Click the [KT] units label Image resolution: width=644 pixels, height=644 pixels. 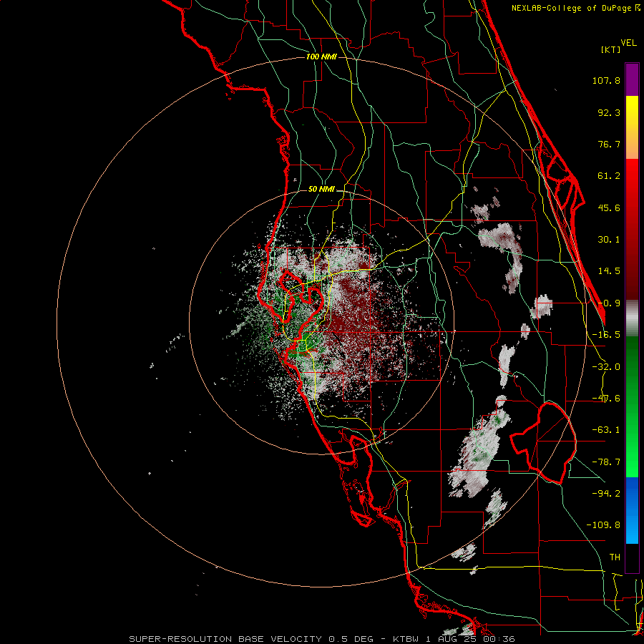point(611,49)
